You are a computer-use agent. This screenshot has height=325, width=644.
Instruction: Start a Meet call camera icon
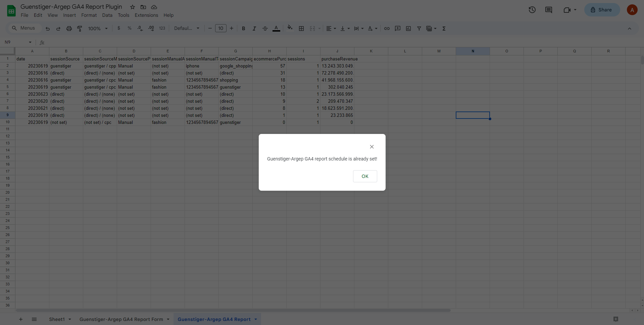tap(567, 10)
